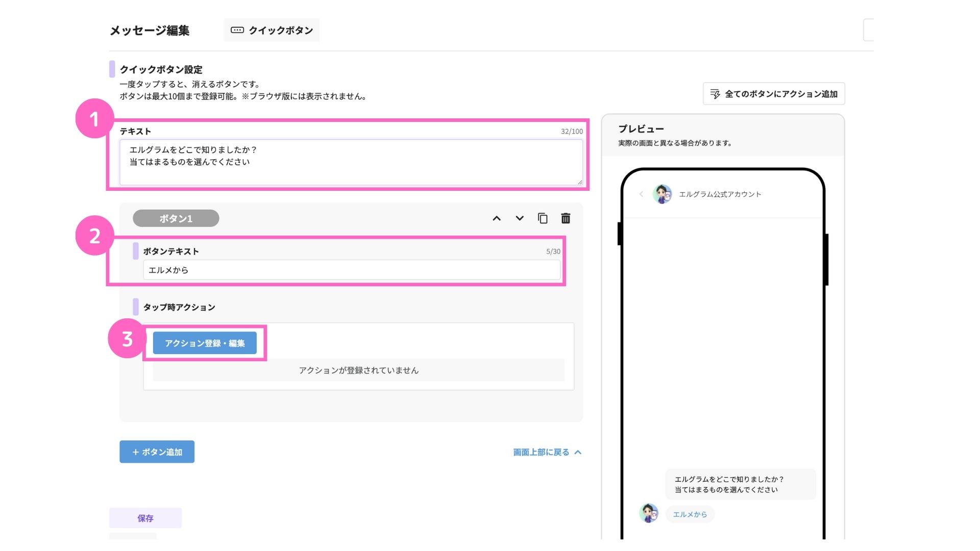Image resolution: width=980 pixels, height=551 pixels.
Task: Delete ボタン1 with the trash icon
Action: point(566,218)
